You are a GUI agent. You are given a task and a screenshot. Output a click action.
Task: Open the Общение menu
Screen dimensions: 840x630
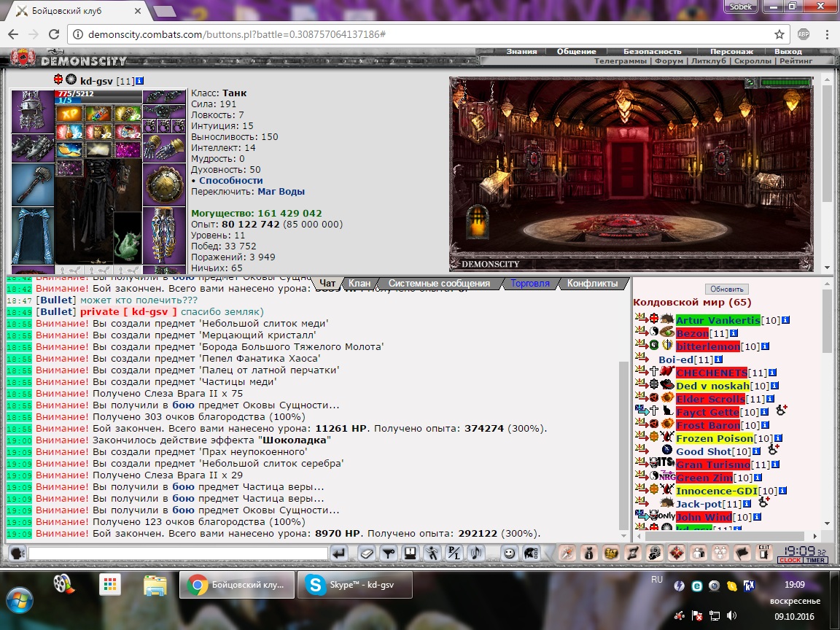click(577, 52)
